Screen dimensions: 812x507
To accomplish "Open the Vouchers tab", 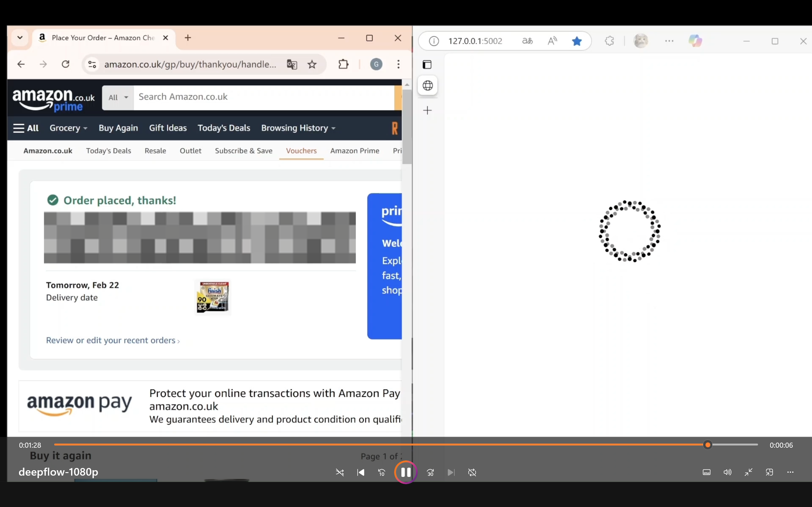I will pyautogui.click(x=301, y=151).
